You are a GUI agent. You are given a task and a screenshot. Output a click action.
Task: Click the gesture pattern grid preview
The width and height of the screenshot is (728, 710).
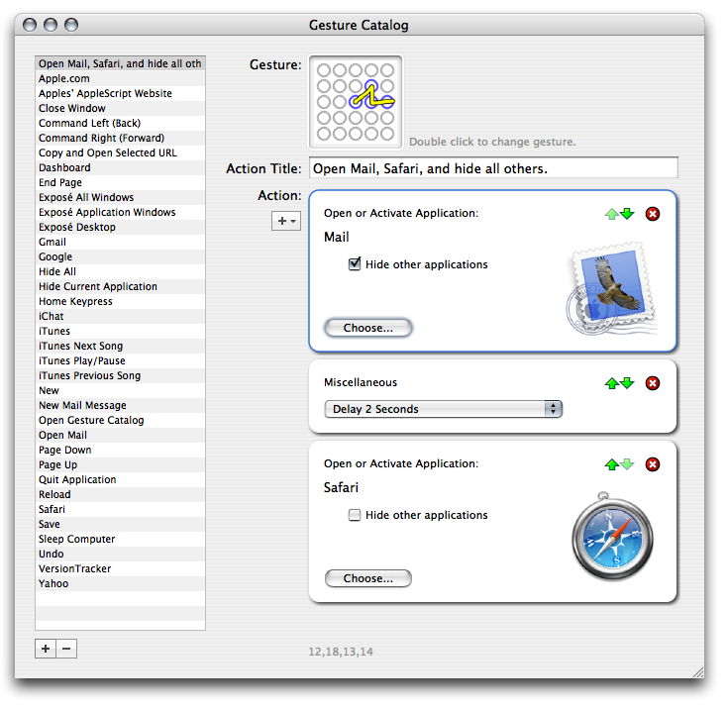356,101
